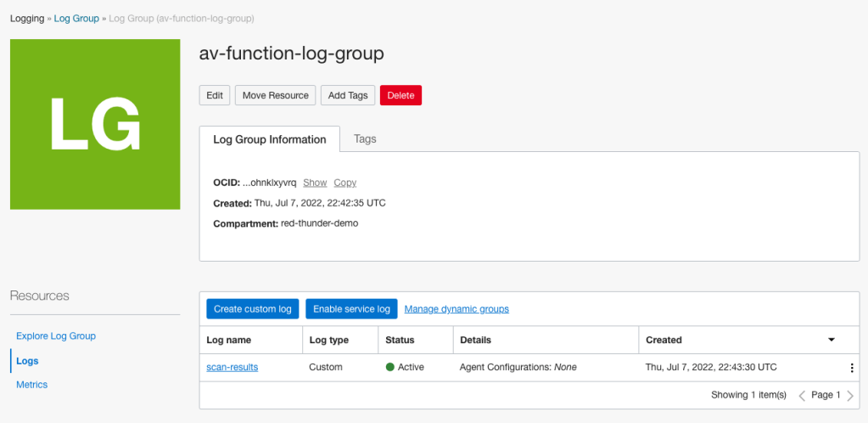Open Manage dynamic groups link
Image resolution: width=868 pixels, height=423 pixels.
[456, 309]
